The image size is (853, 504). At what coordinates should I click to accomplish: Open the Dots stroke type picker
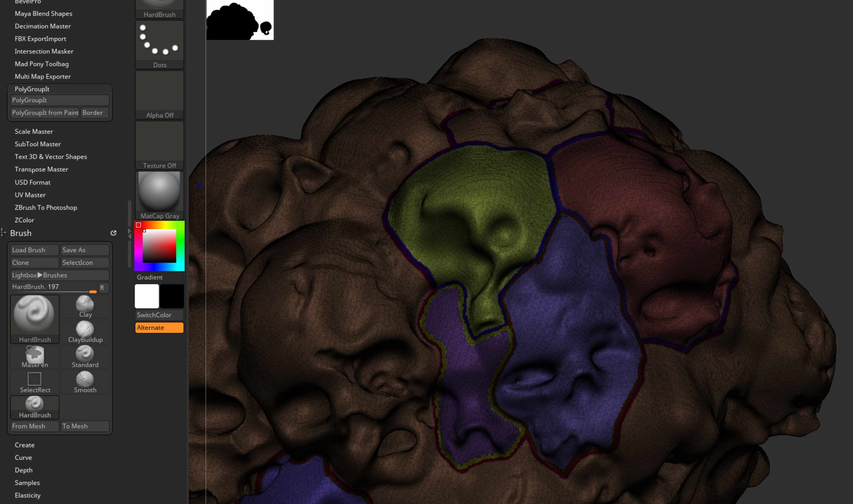159,44
